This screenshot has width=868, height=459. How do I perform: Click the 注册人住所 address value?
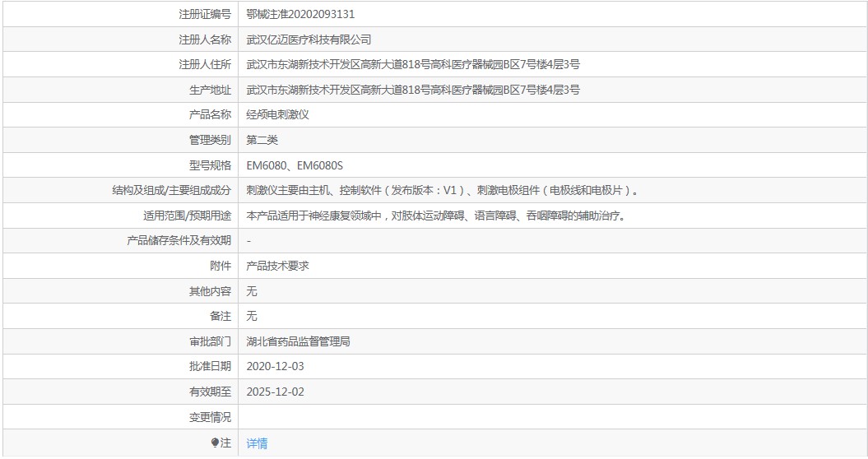point(413,65)
